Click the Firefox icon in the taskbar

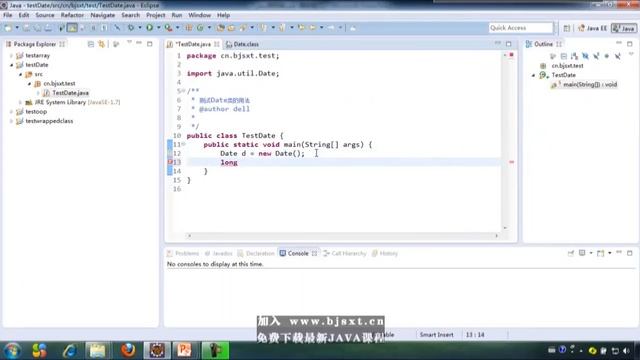(128, 350)
